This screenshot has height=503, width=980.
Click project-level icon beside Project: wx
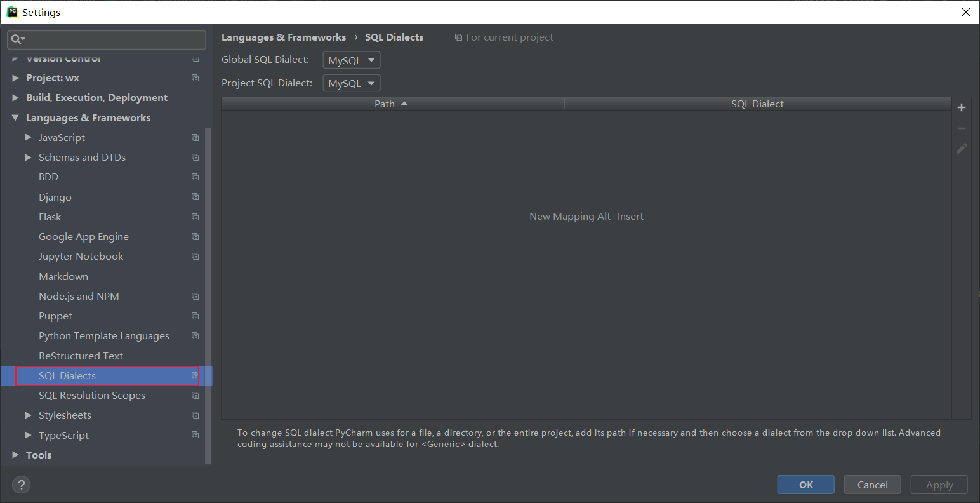195,78
